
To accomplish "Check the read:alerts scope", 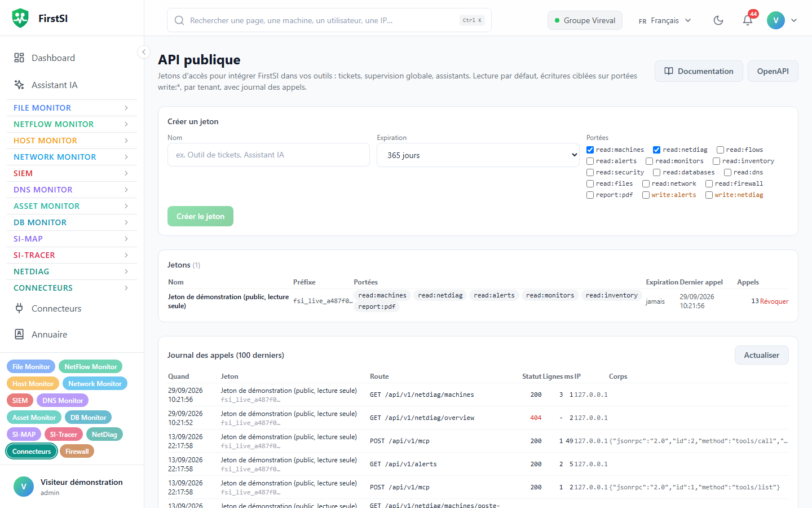I will (x=590, y=161).
